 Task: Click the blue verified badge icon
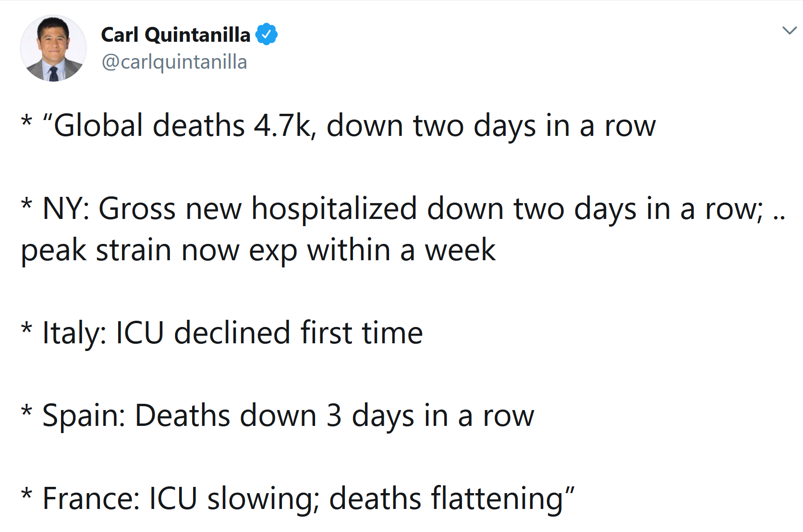click(x=266, y=35)
